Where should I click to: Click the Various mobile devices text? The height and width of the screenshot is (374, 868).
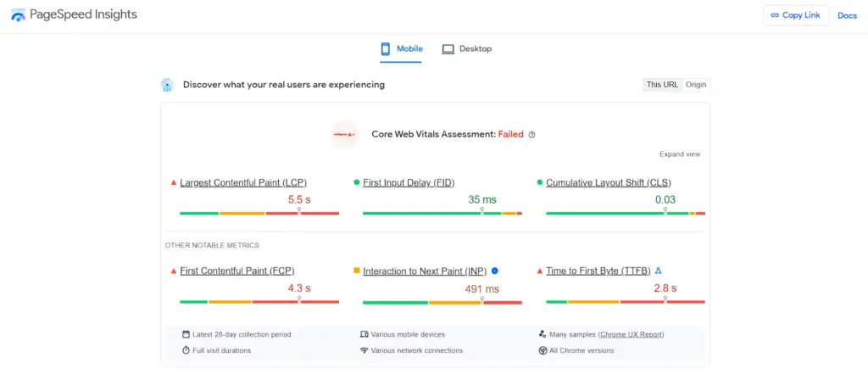tap(408, 335)
